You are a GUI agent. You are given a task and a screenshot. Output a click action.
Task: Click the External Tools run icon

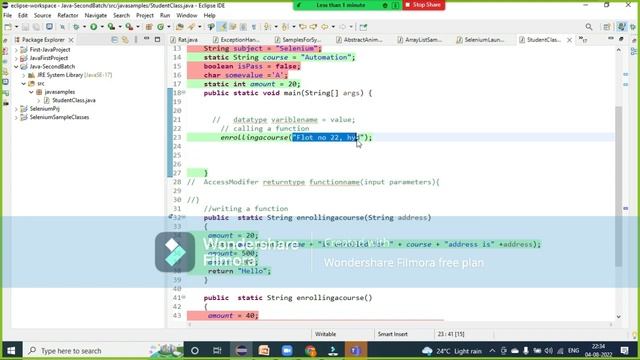(x=129, y=27)
